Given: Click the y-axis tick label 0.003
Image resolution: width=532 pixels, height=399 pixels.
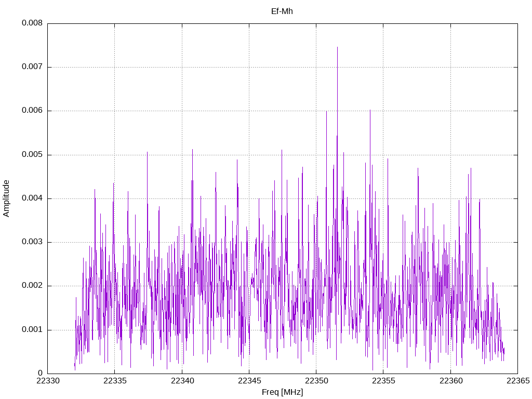Looking at the screenshot, I should click(x=32, y=242).
